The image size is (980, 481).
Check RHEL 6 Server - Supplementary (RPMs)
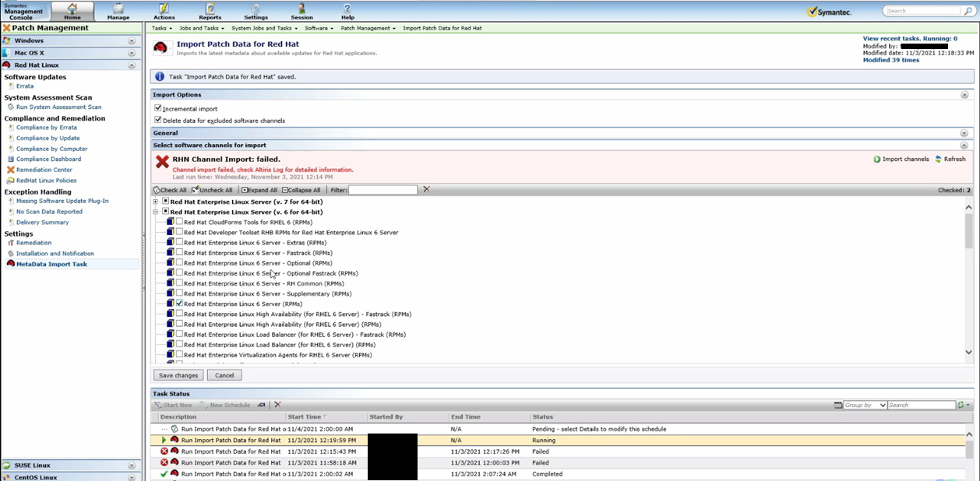180,293
